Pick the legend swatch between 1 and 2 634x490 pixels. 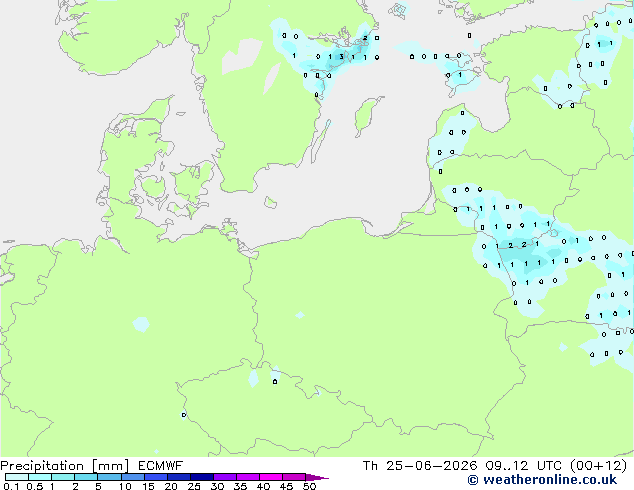pyautogui.click(x=63, y=477)
